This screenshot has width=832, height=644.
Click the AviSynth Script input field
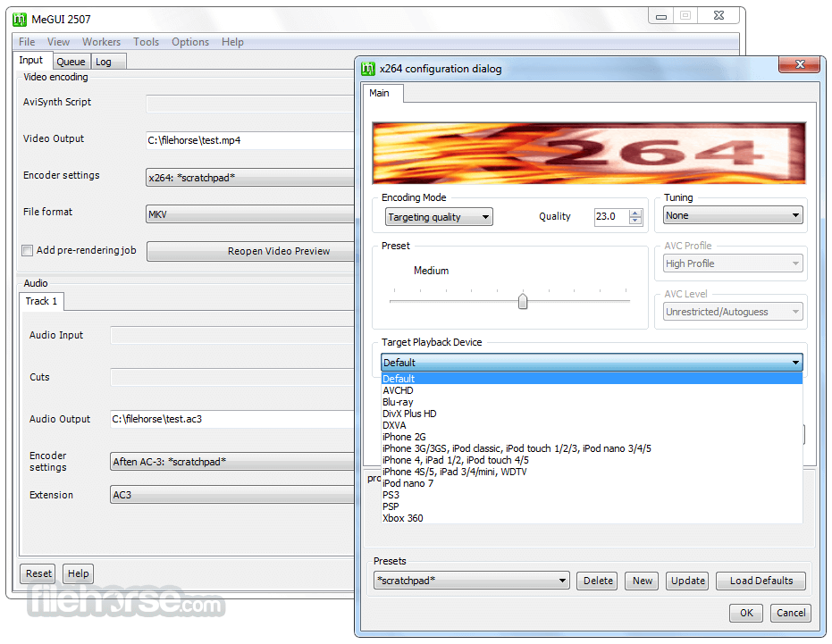tap(250, 104)
